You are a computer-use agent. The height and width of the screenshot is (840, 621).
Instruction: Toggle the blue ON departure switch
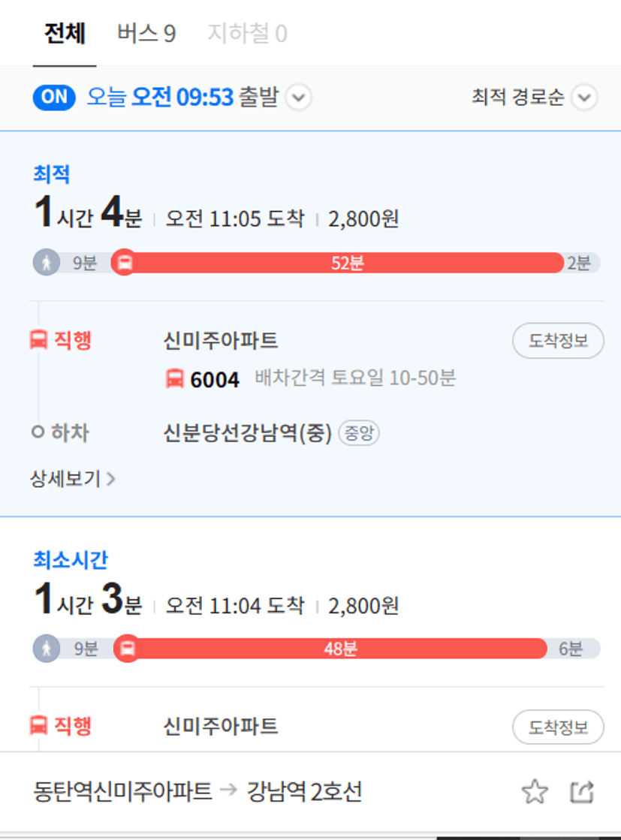coord(54,97)
